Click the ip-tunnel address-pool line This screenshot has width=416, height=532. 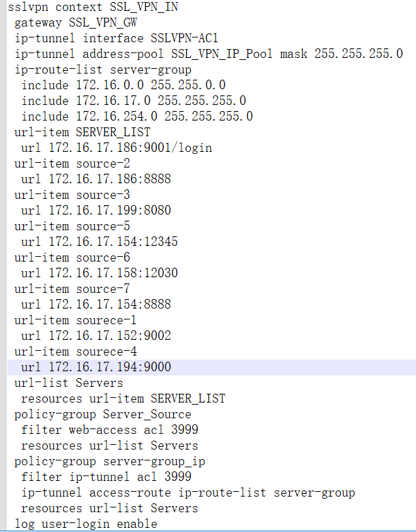(x=208, y=54)
